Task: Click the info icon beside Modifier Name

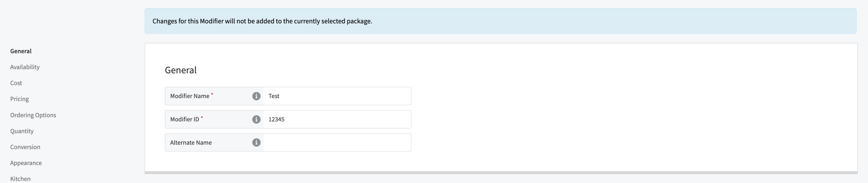Action: 256,96
